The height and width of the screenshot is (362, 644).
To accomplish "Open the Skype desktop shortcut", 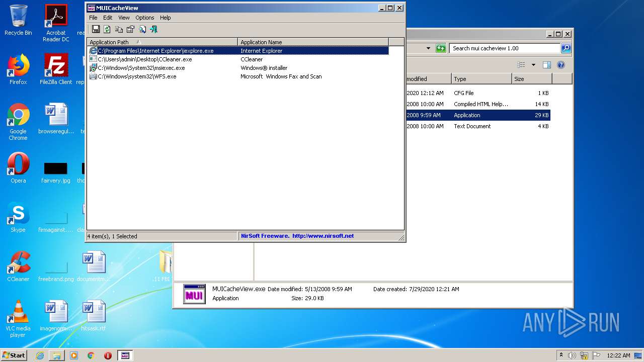I will pyautogui.click(x=18, y=217).
